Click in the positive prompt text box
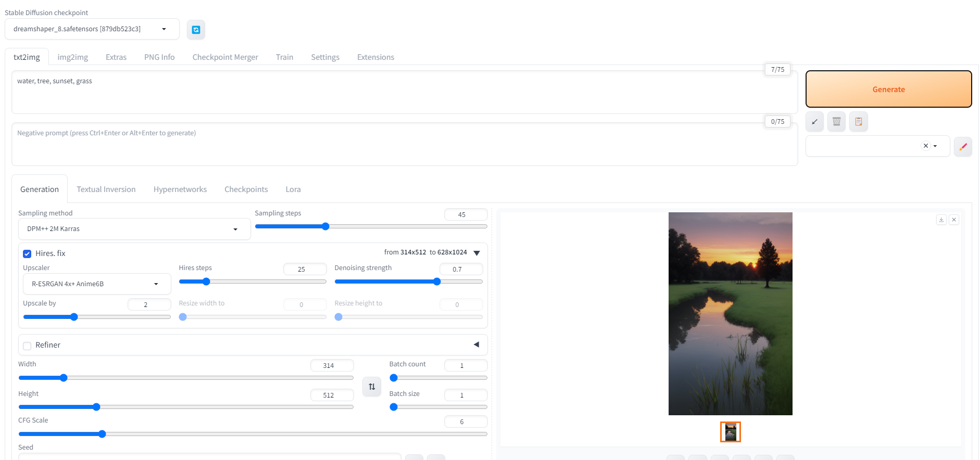Screen dimensions: 980x460 tap(405, 92)
